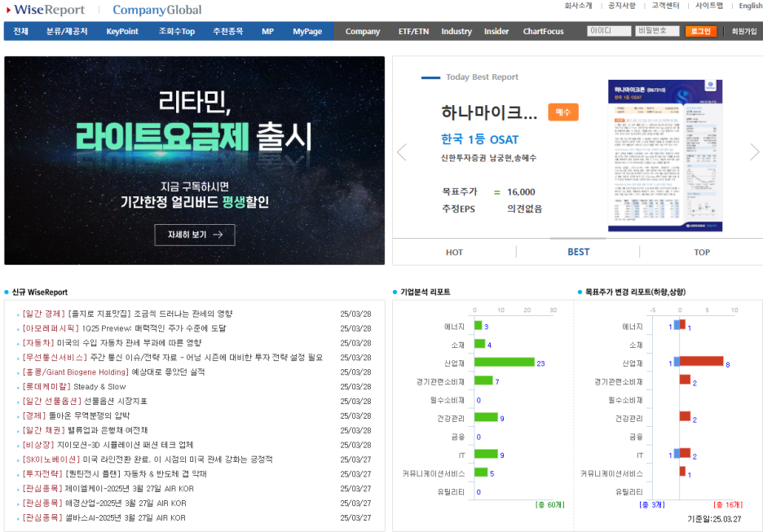The height and width of the screenshot is (532, 763).
Task: Click 산업재 red upward-revision bar showing 8
Action: 701,361
